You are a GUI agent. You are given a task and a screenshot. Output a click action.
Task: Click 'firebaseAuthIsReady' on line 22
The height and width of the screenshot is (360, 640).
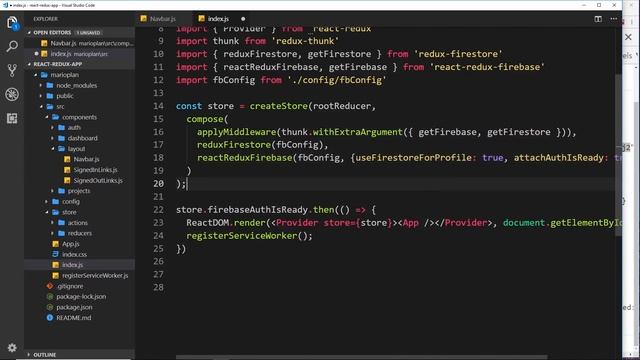258,210
